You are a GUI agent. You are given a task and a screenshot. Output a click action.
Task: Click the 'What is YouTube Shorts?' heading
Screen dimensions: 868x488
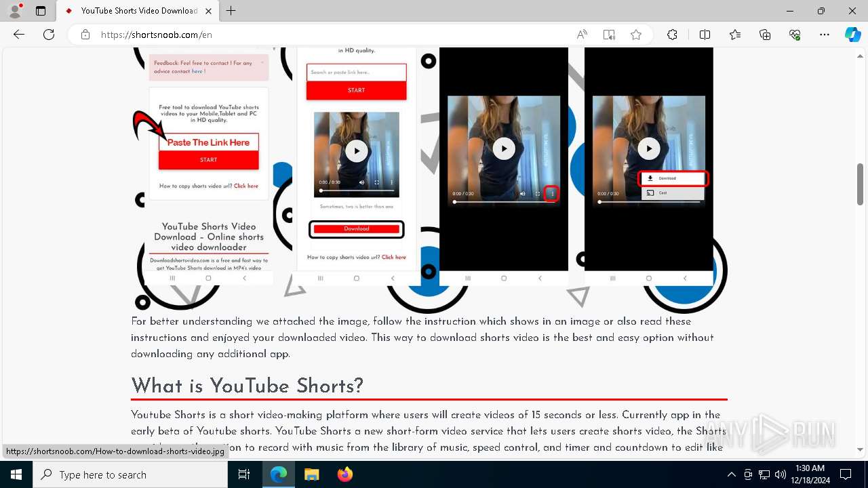point(248,386)
